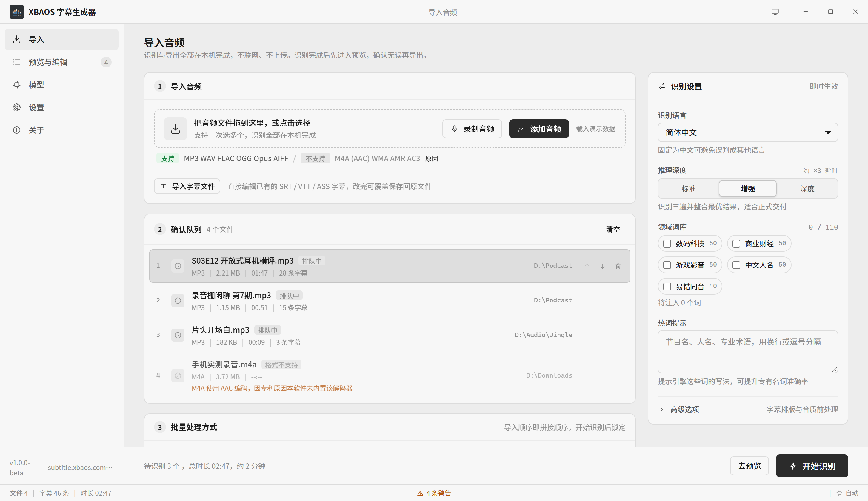Move S03E12 file up in queue
This screenshot has height=501, width=868.
(587, 266)
